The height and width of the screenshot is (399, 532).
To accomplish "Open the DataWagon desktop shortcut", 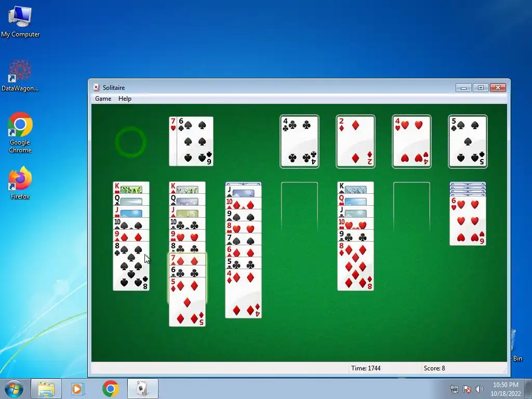I will point(20,75).
